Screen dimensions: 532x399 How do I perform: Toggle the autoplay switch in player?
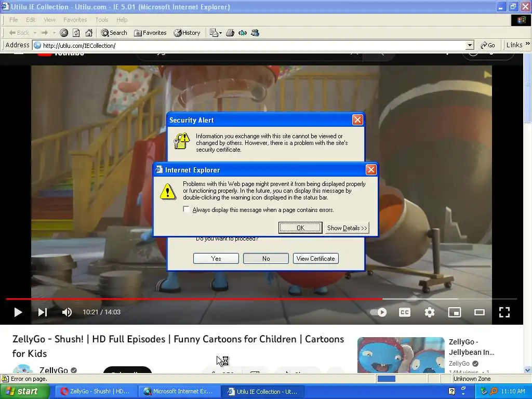[x=379, y=312]
